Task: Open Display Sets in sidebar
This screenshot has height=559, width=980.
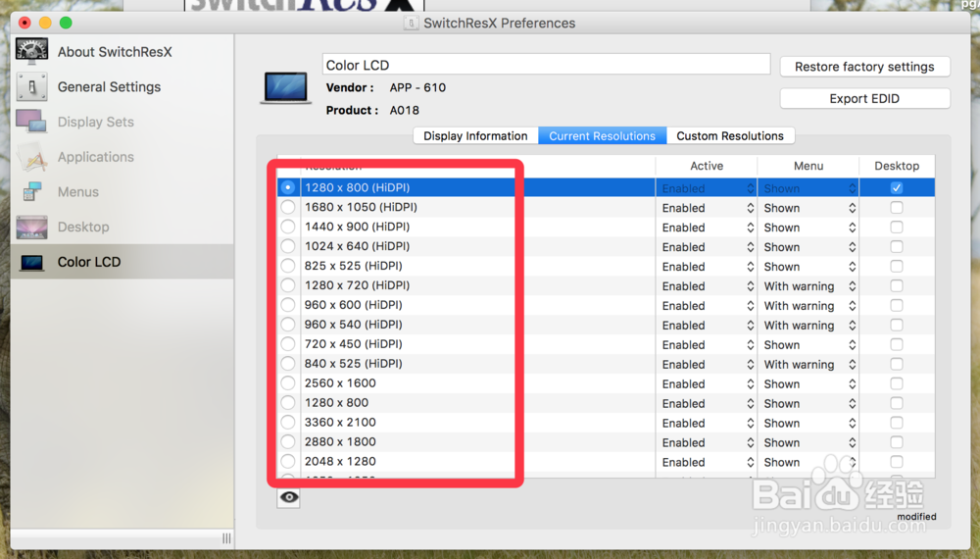Action: 96,122
